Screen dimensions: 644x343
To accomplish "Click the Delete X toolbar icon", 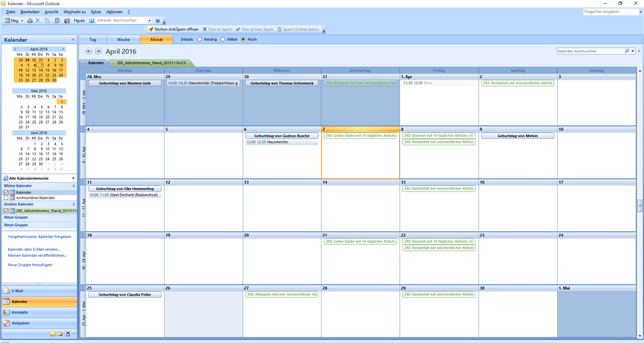I will pyautogui.click(x=38, y=20).
